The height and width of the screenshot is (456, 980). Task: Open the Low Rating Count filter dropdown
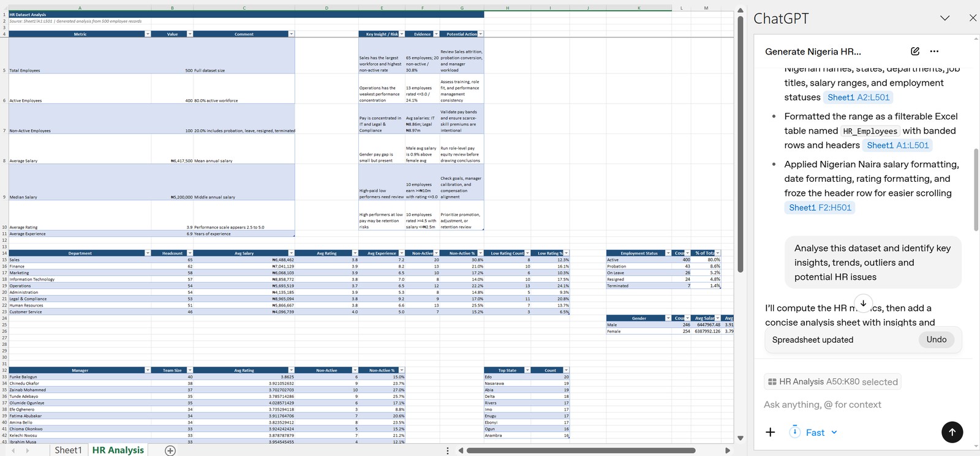pos(528,253)
